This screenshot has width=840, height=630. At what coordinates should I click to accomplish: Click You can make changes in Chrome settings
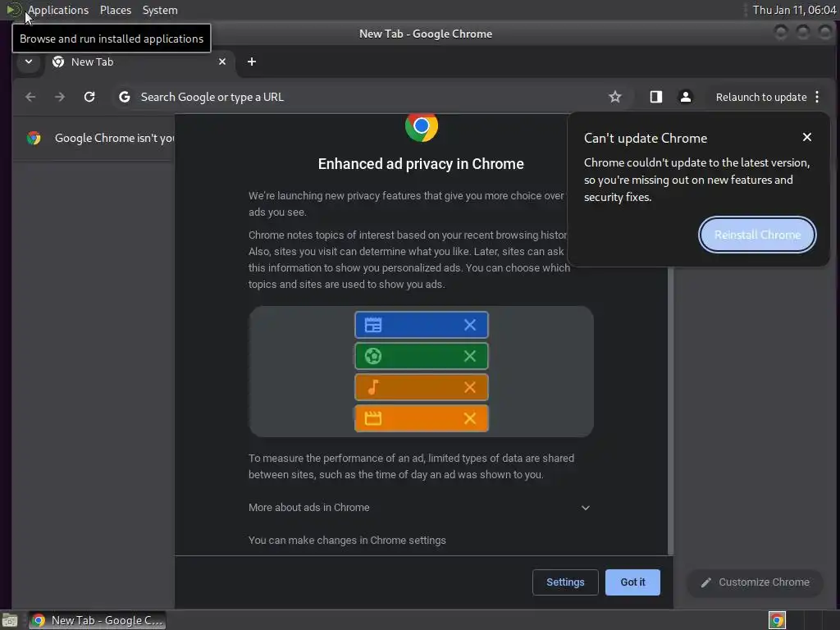pos(347,541)
